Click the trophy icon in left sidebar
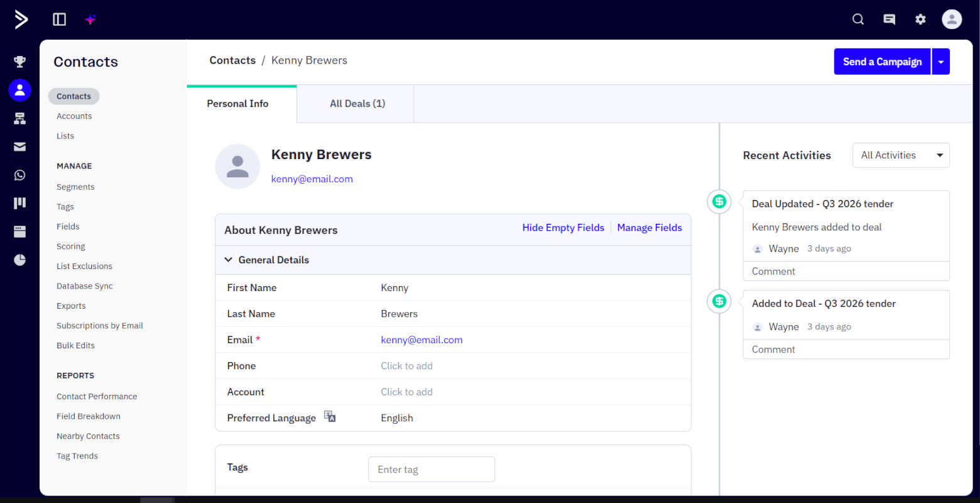The width and height of the screenshot is (980, 503). tap(20, 62)
